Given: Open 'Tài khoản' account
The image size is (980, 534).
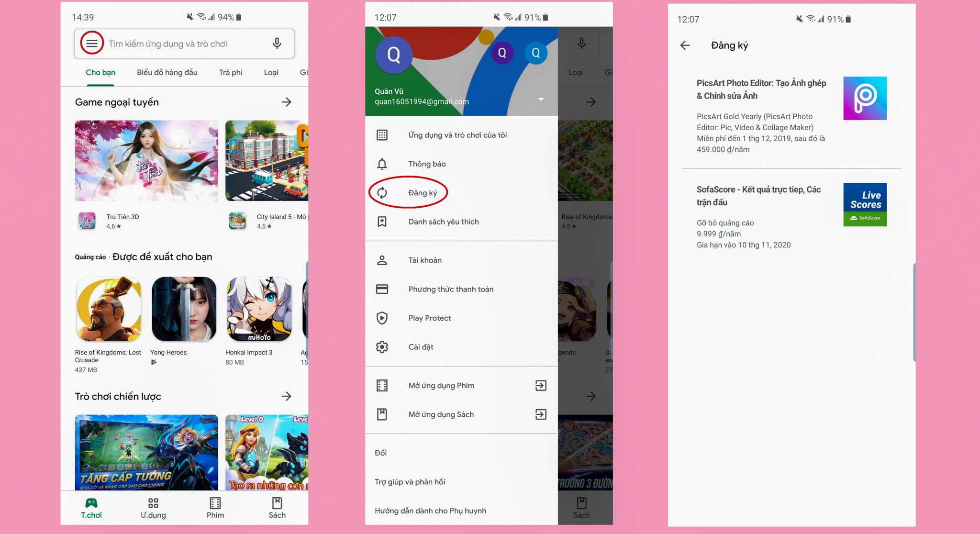Looking at the screenshot, I should pyautogui.click(x=461, y=260).
